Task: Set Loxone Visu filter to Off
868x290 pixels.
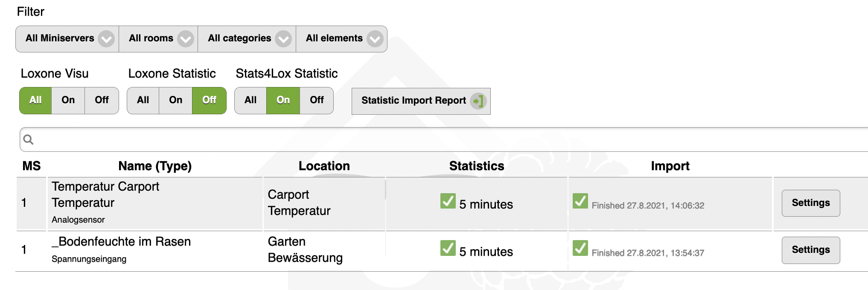Action: tap(102, 100)
